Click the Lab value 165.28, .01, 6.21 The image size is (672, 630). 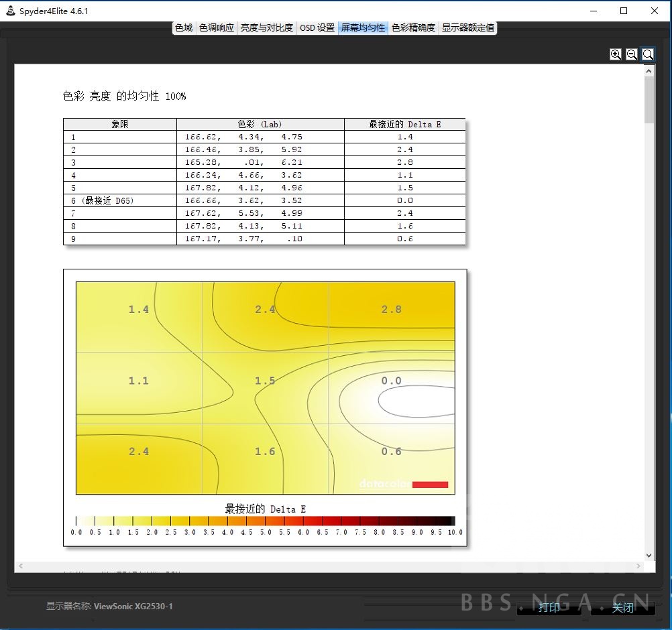[x=243, y=162]
